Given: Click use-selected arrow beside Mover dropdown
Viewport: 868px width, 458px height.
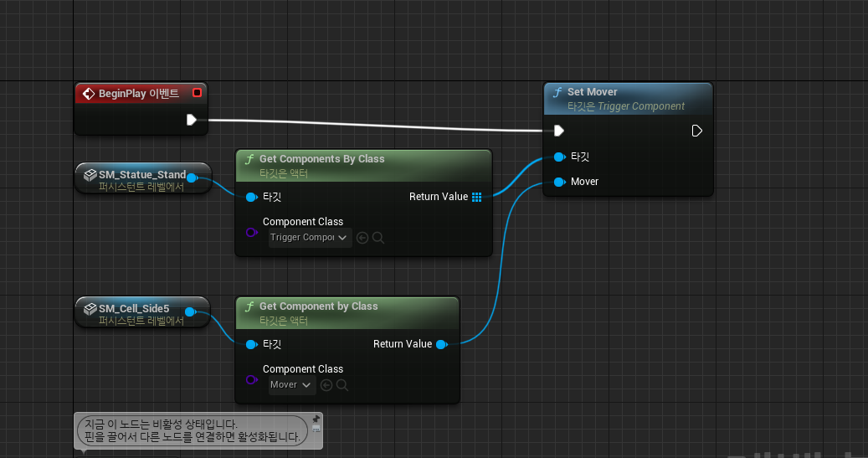Looking at the screenshot, I should 326,385.
